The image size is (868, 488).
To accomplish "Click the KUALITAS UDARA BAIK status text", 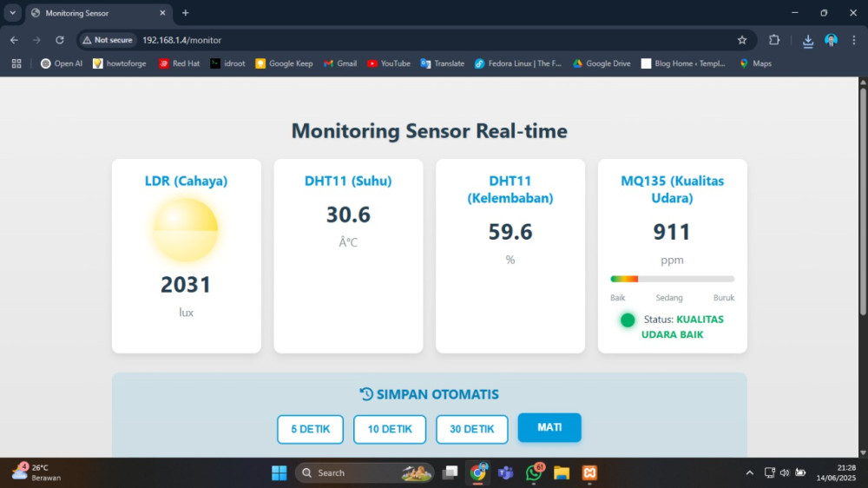I will click(682, 326).
